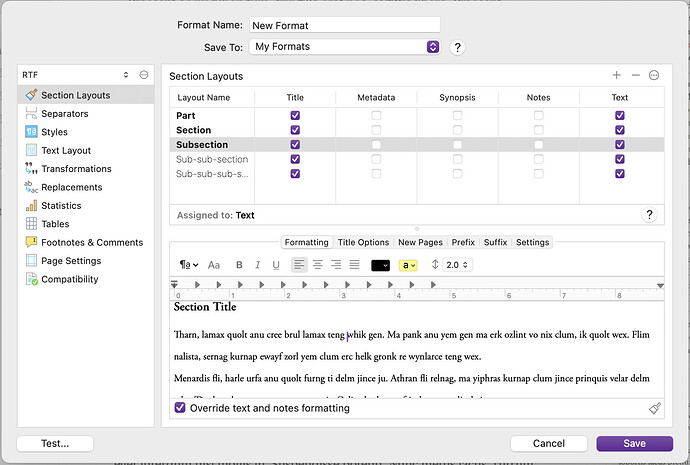This screenshot has height=465, width=690.
Task: Switch to the Suffix tab
Action: (495, 242)
